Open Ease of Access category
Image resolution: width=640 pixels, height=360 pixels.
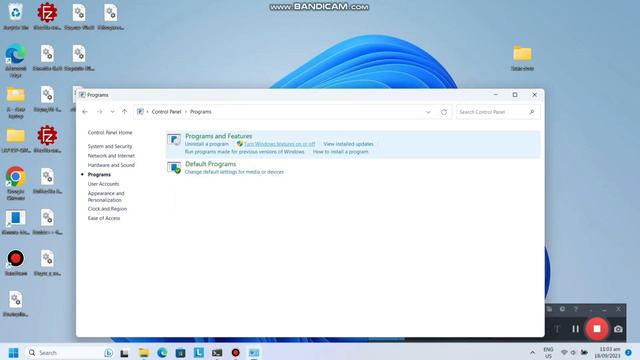pos(104,218)
